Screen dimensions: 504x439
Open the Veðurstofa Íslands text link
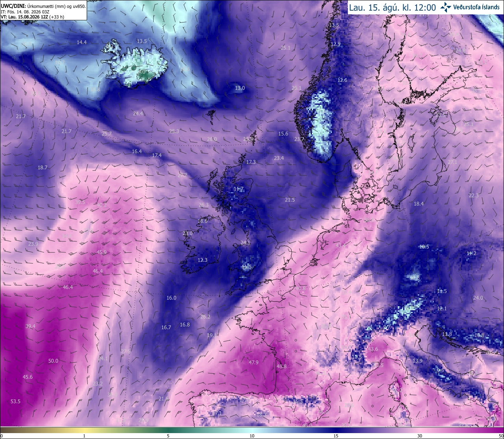[x=477, y=7]
